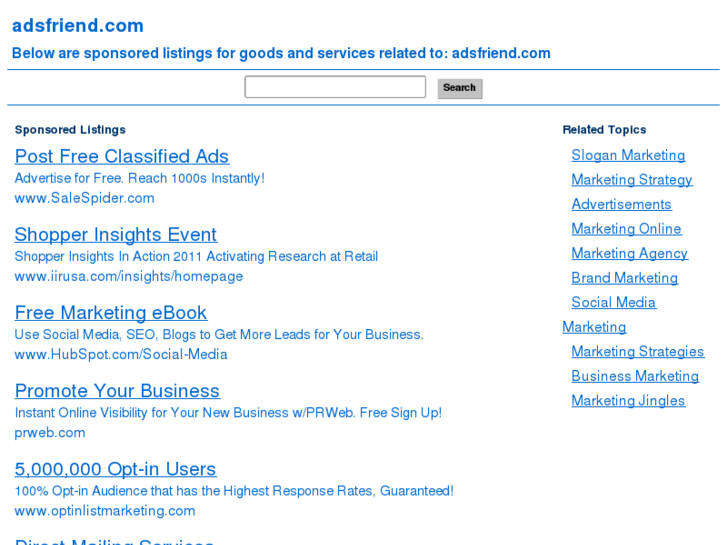Open the Marketing Strategies topic link
The image size is (727, 545).
tap(637, 351)
